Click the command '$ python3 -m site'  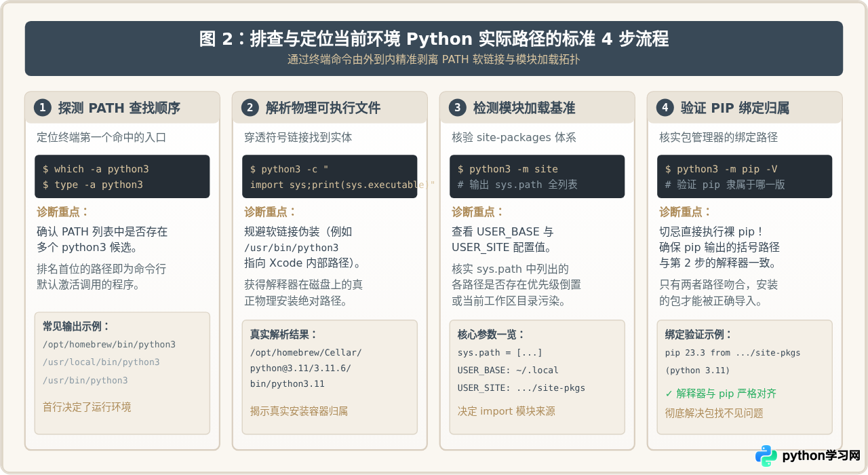point(508,169)
